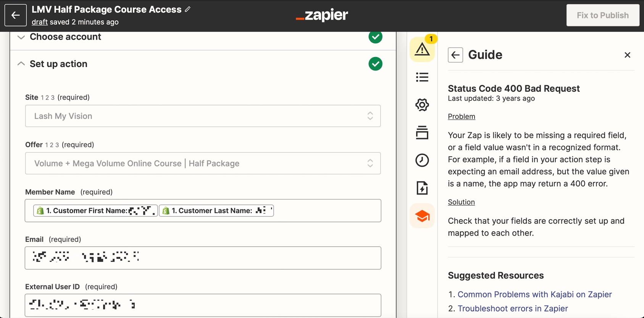Viewport: 644px width, 318px height.
Task: Open the draft version link
Action: [x=40, y=22]
